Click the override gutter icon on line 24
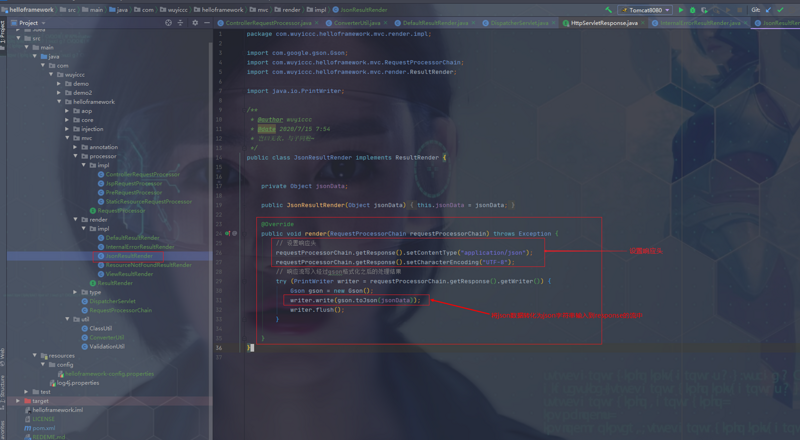 228,233
